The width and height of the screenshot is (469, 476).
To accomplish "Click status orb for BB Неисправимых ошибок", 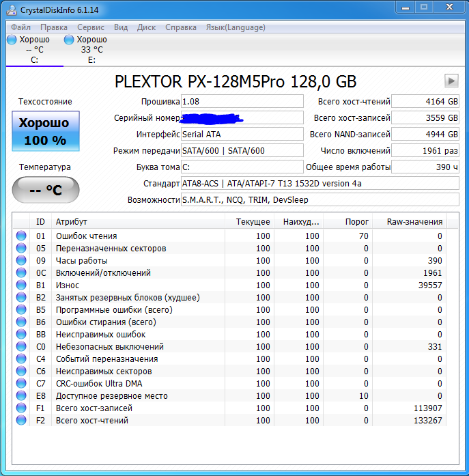I will pyautogui.click(x=21, y=334).
